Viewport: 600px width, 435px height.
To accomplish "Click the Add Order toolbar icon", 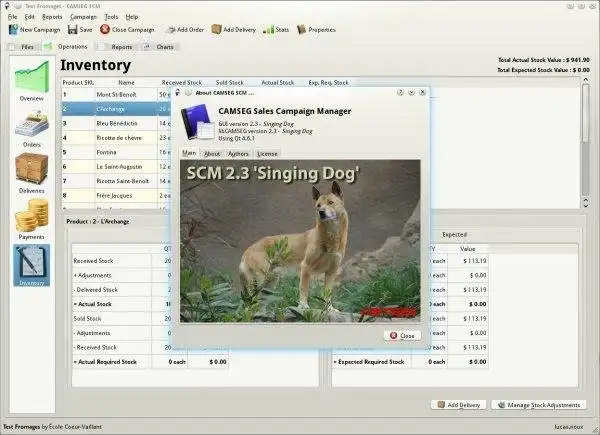I will [170, 29].
